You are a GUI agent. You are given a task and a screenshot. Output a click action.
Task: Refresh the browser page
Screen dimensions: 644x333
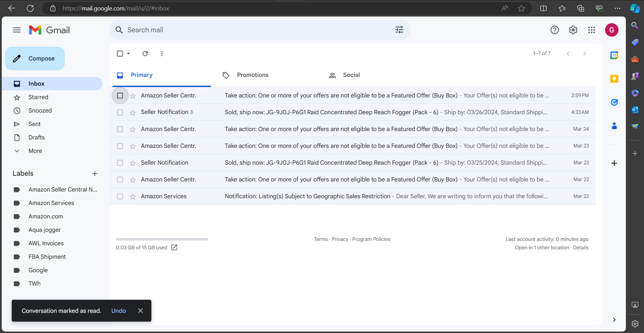coord(30,8)
